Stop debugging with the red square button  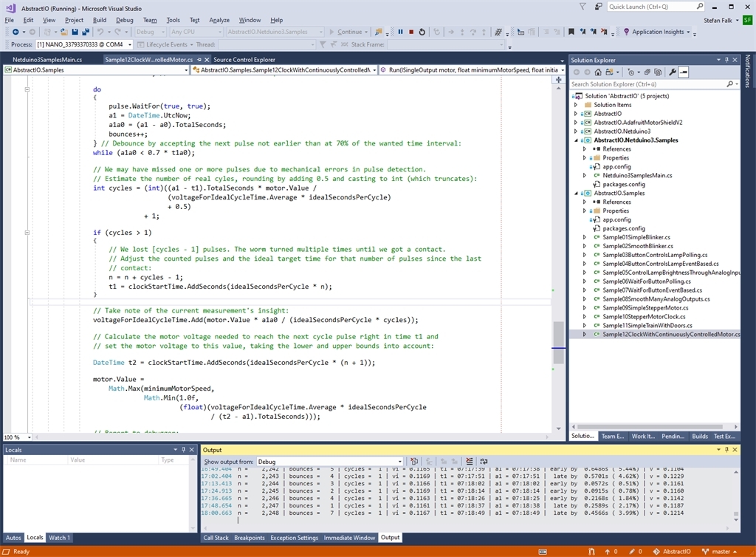pyautogui.click(x=411, y=32)
